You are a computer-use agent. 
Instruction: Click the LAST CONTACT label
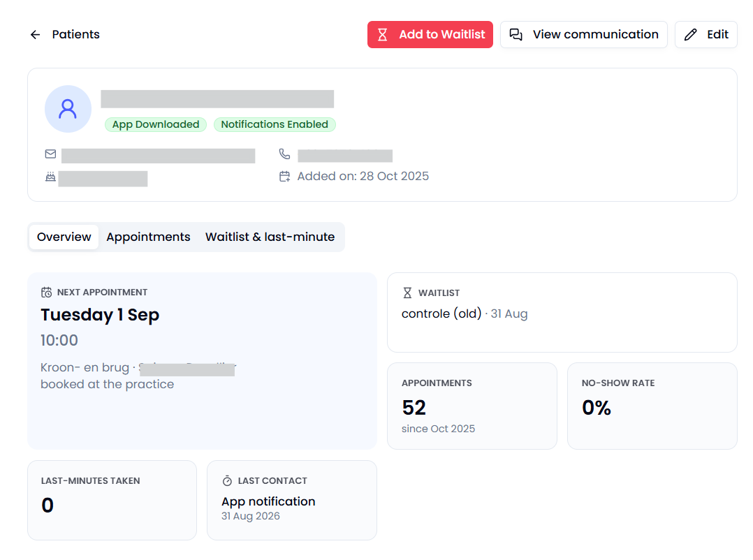tap(272, 481)
